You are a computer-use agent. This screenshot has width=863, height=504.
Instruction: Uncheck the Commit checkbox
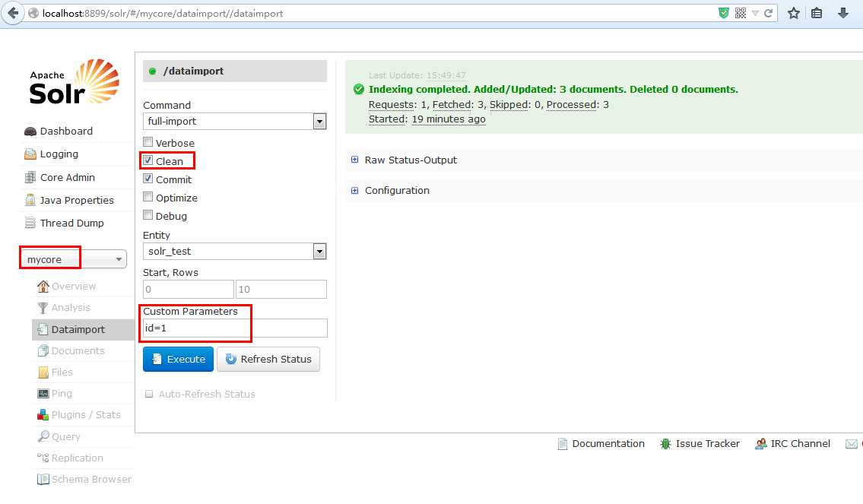[x=148, y=179]
